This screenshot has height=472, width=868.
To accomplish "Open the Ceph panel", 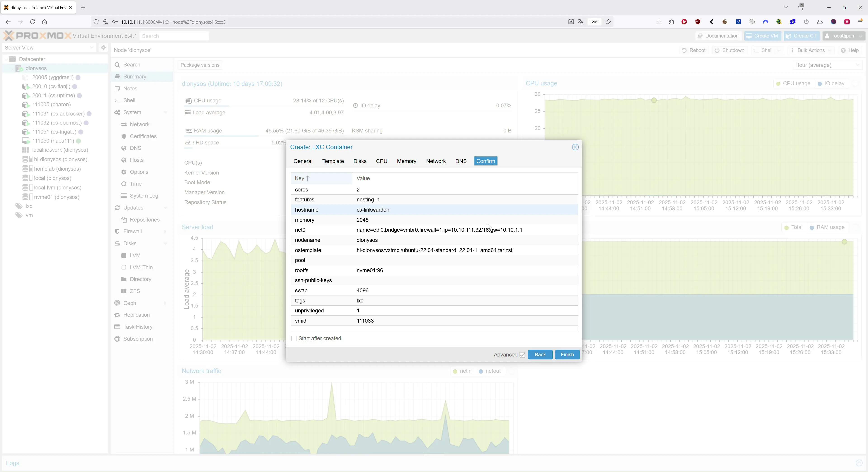I will pyautogui.click(x=129, y=303).
